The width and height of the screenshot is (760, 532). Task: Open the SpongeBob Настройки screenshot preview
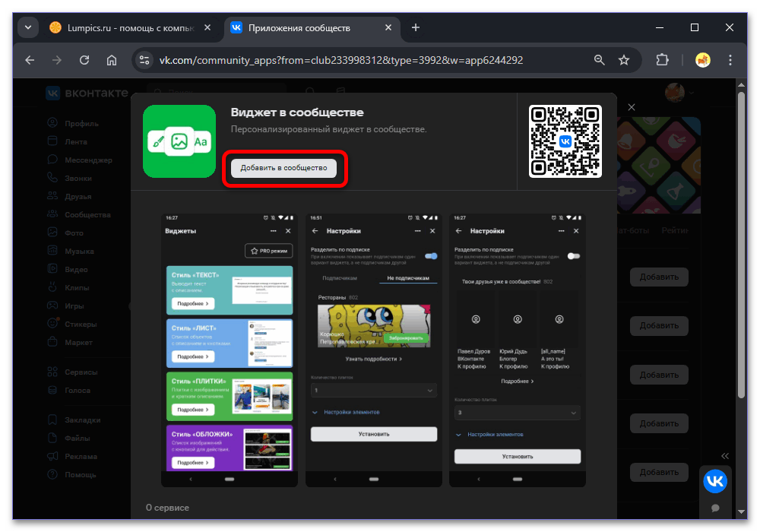click(374, 350)
